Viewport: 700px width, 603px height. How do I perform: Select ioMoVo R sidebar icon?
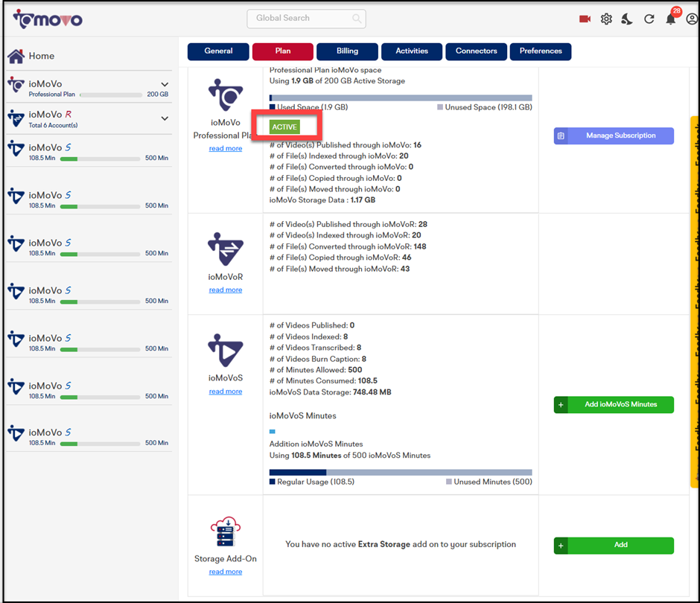16,118
